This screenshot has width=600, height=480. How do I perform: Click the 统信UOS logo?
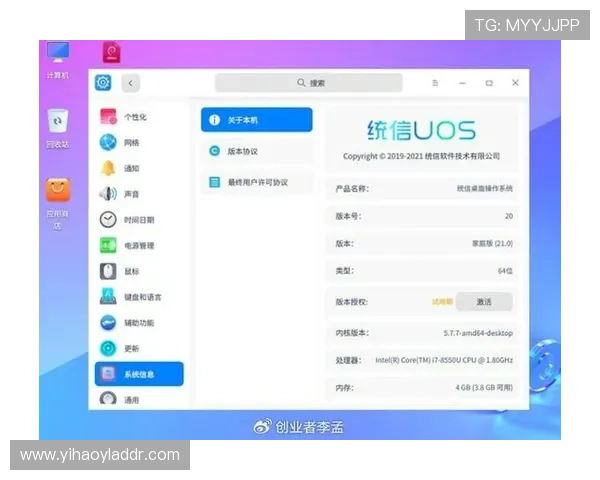pos(421,131)
